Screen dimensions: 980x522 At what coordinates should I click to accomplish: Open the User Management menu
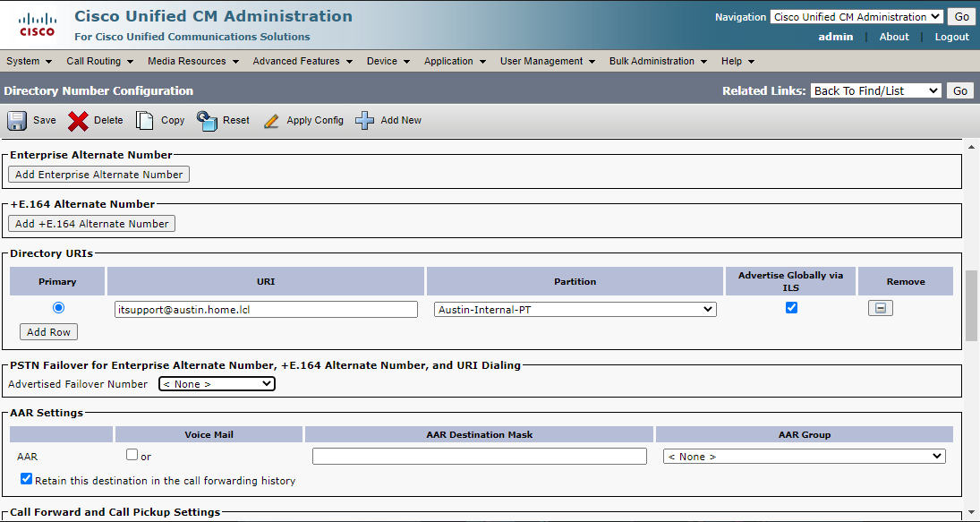point(550,61)
